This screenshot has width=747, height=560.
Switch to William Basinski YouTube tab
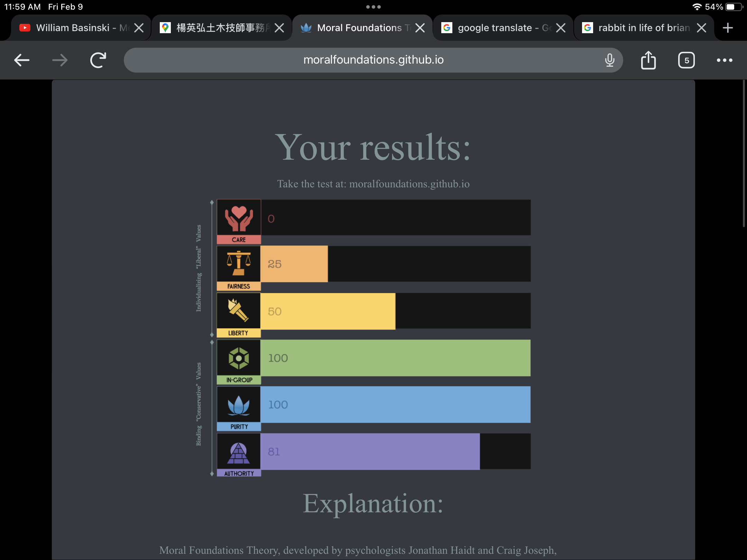click(x=73, y=28)
